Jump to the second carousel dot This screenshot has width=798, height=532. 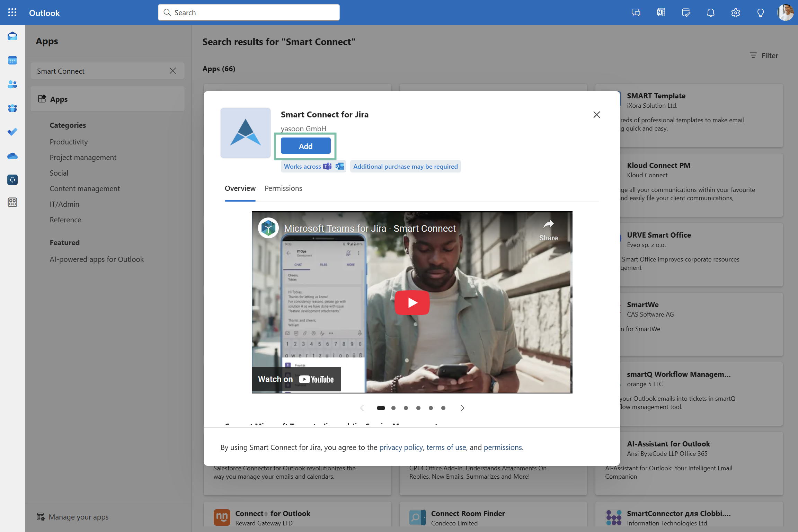click(393, 408)
